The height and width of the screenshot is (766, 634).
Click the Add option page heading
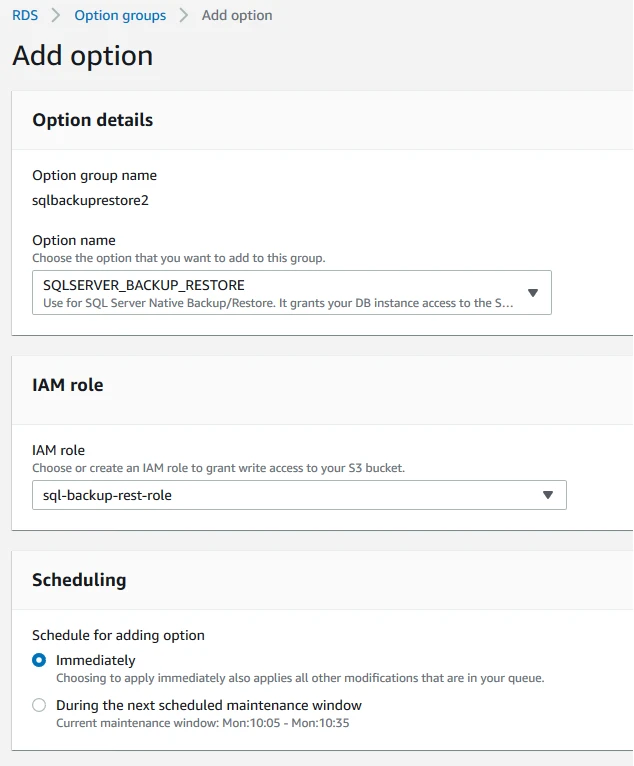(83, 55)
